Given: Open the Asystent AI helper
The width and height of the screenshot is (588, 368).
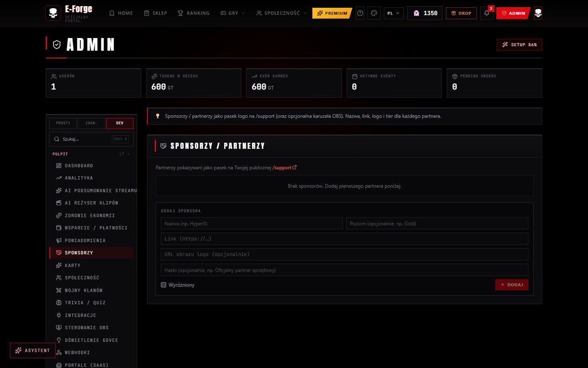Looking at the screenshot, I should click(x=33, y=350).
